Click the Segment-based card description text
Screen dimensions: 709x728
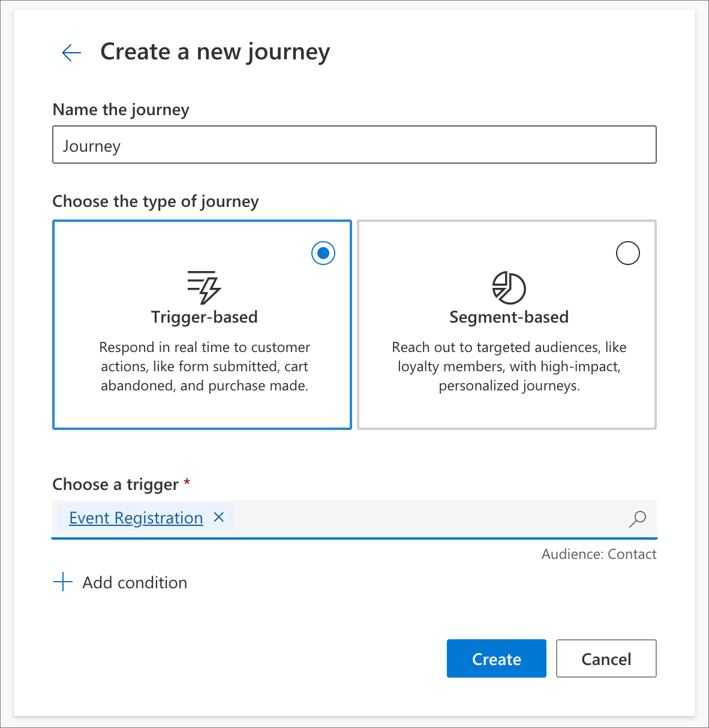509,366
